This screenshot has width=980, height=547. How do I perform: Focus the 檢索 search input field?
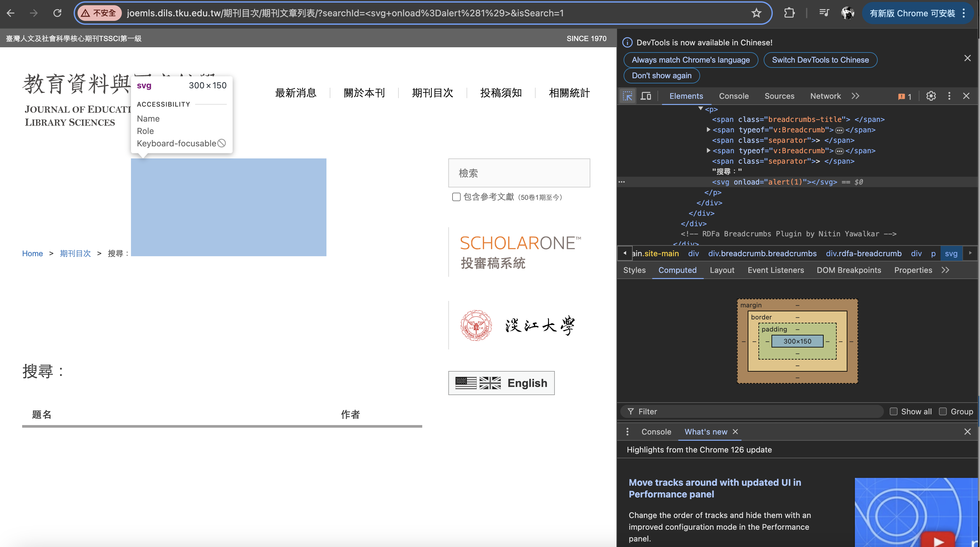point(519,173)
